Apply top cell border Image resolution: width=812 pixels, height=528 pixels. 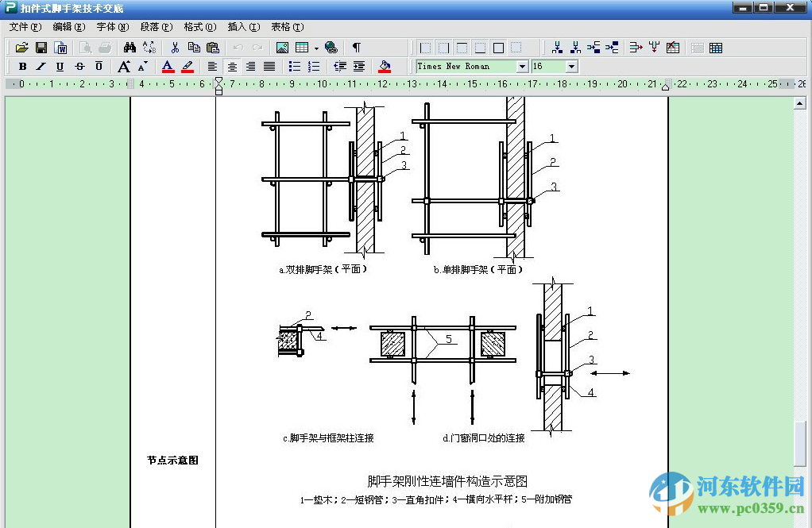[x=462, y=48]
